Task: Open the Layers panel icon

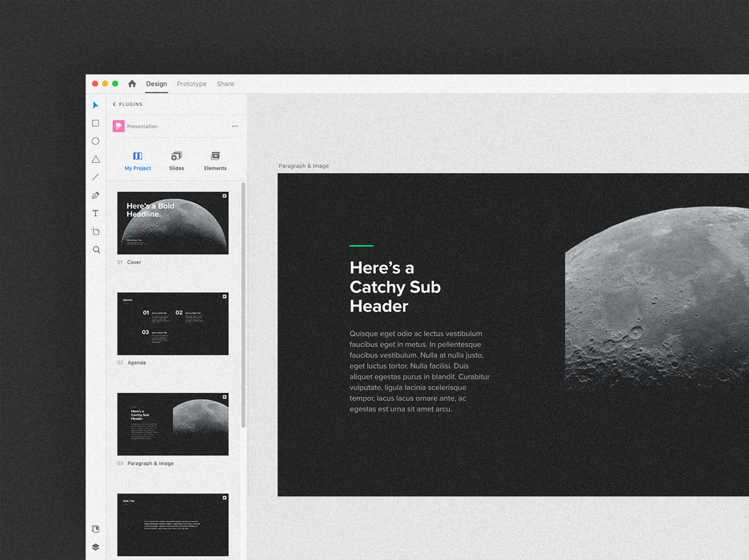Action: [x=95, y=547]
